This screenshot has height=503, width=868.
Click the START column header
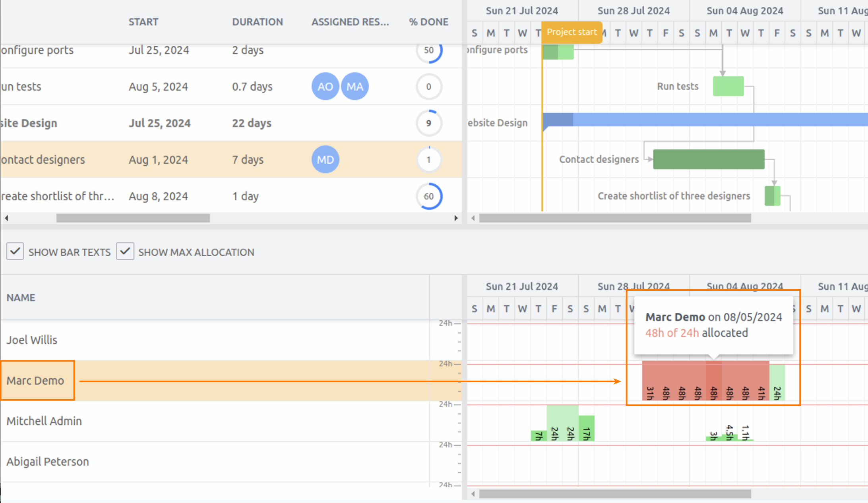pos(143,22)
